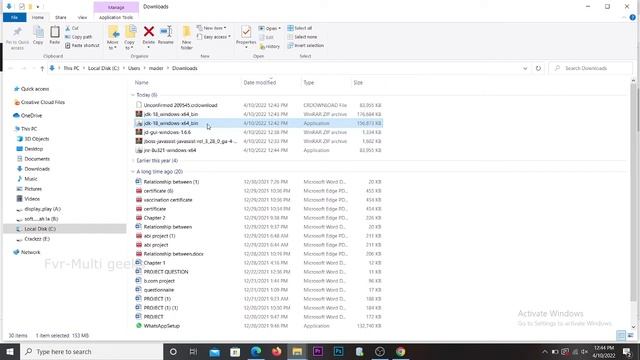Open the New item dropdown
Image resolution: width=640 pixels, height=360 pixels.
[211, 28]
